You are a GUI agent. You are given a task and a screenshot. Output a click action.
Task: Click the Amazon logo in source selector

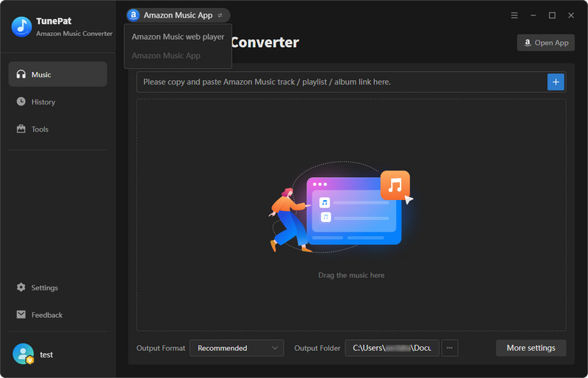click(x=134, y=15)
